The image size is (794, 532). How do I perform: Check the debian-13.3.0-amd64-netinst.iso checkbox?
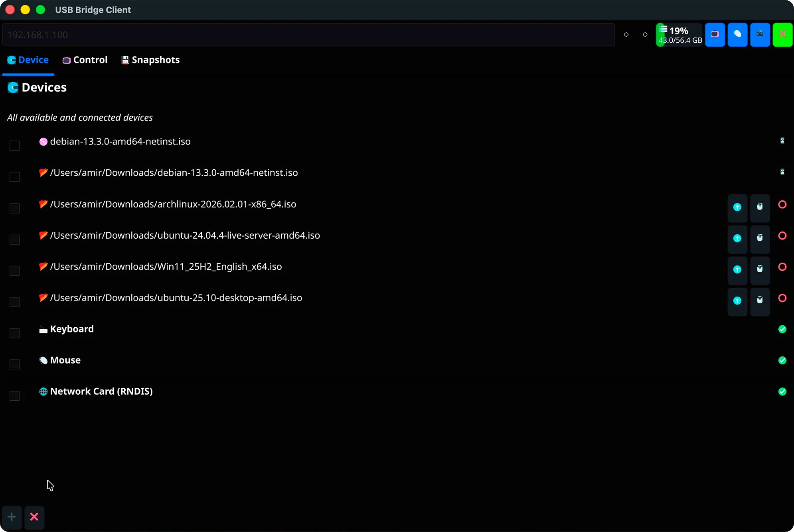pos(14,145)
